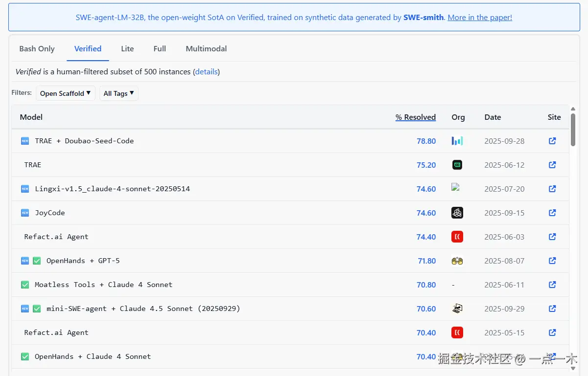Image resolution: width=588 pixels, height=376 pixels.
Task: Open the Full tab
Action: click(160, 49)
